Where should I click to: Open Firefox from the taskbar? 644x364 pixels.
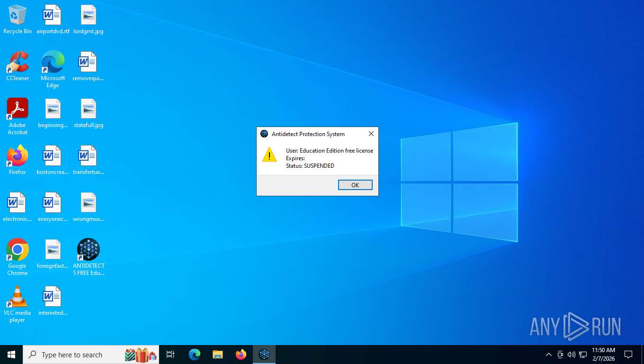click(x=241, y=355)
